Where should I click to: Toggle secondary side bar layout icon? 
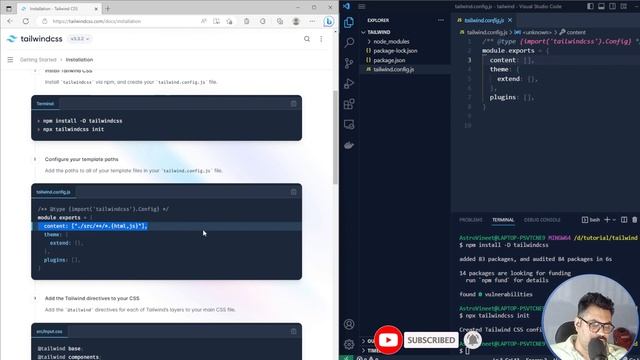tap(612, 6)
